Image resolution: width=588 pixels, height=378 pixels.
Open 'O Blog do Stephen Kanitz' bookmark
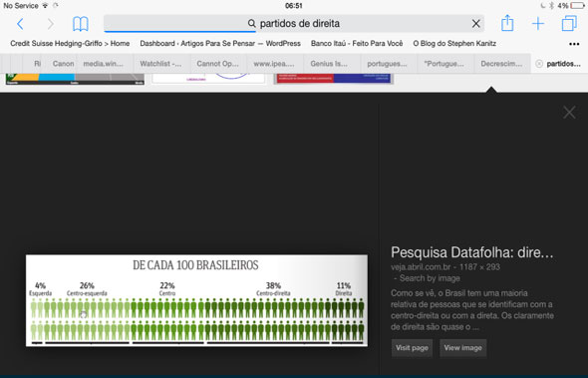[454, 44]
